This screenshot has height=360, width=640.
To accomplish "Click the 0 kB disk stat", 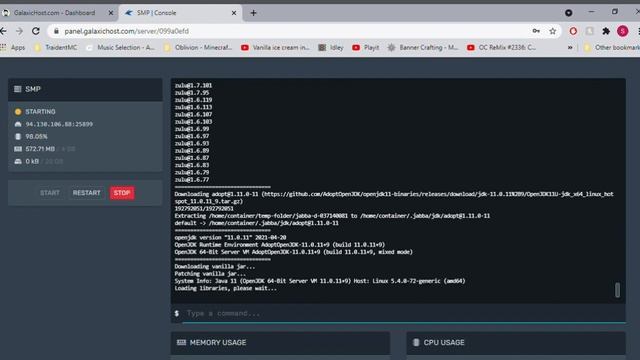I will [32, 161].
